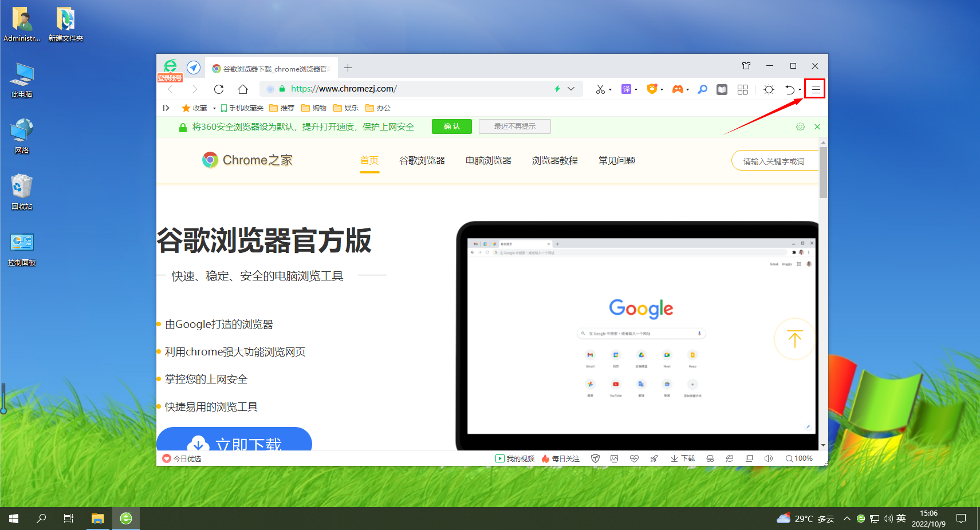Click the forward navigation arrow
This screenshot has width=980, height=530.
[x=195, y=89]
